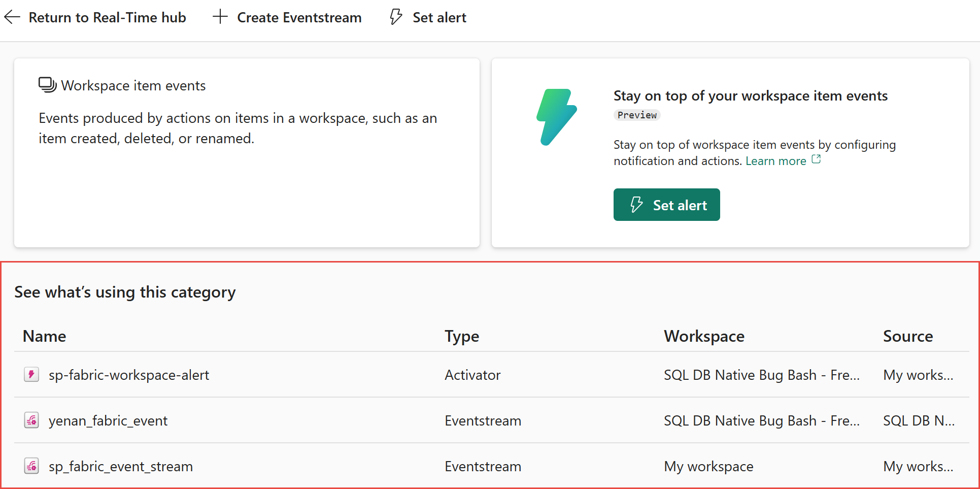The width and height of the screenshot is (980, 489).
Task: Select Set alert from the top bar
Action: 439,17
